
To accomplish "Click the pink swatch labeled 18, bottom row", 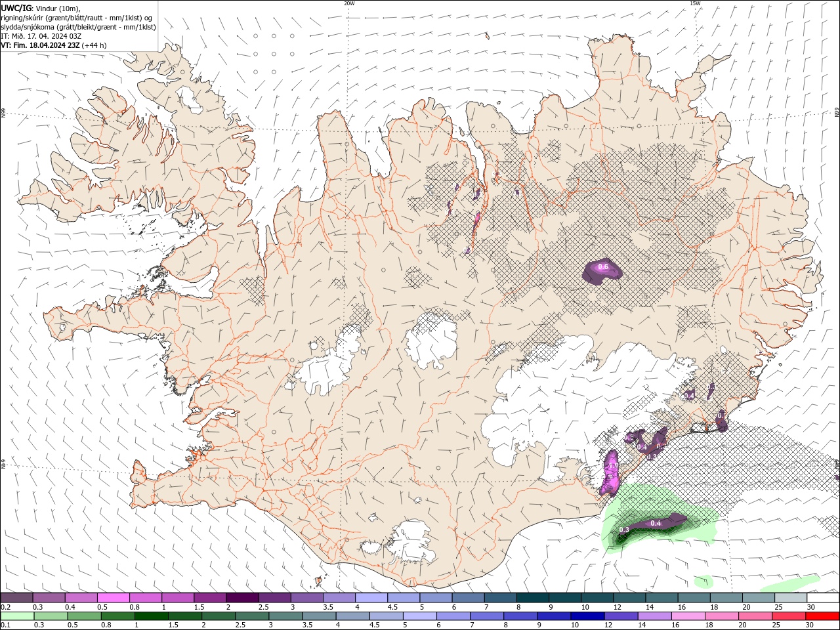I will pyautogui.click(x=721, y=616).
